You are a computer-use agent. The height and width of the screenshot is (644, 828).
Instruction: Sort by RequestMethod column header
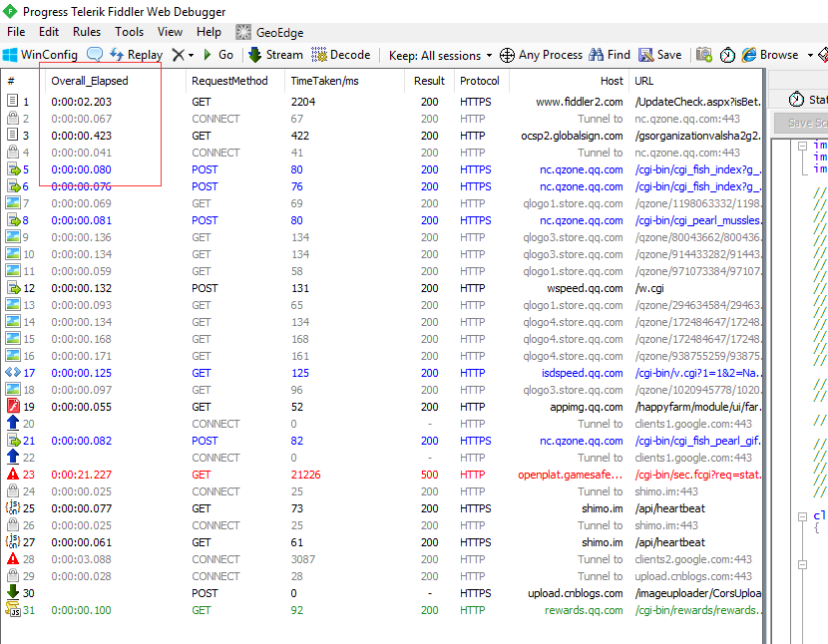pos(229,81)
